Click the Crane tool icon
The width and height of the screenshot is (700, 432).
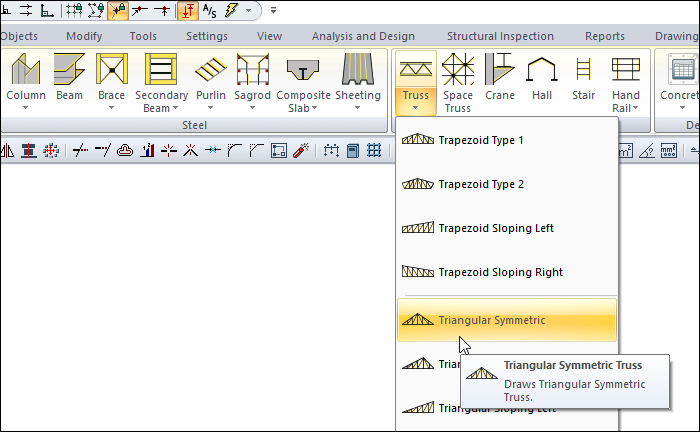500,69
